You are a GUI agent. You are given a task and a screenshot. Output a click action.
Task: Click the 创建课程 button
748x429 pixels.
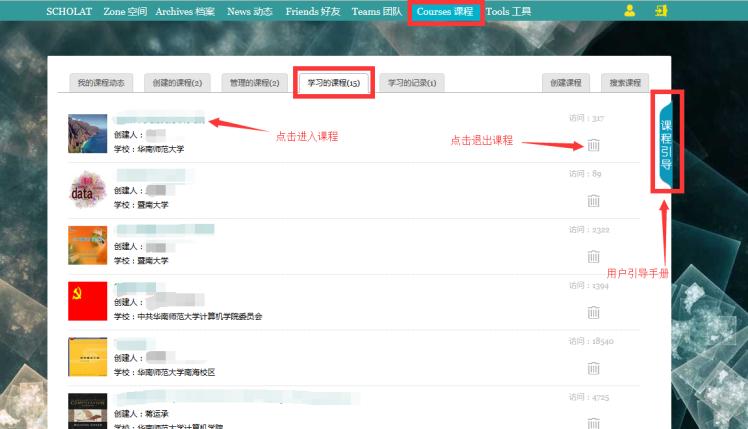click(x=566, y=82)
